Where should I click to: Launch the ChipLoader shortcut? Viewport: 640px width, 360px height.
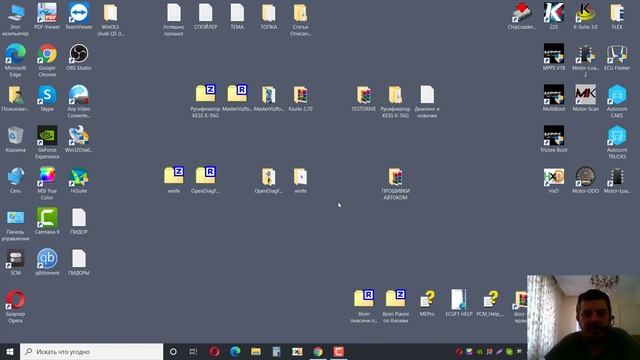pos(522,13)
